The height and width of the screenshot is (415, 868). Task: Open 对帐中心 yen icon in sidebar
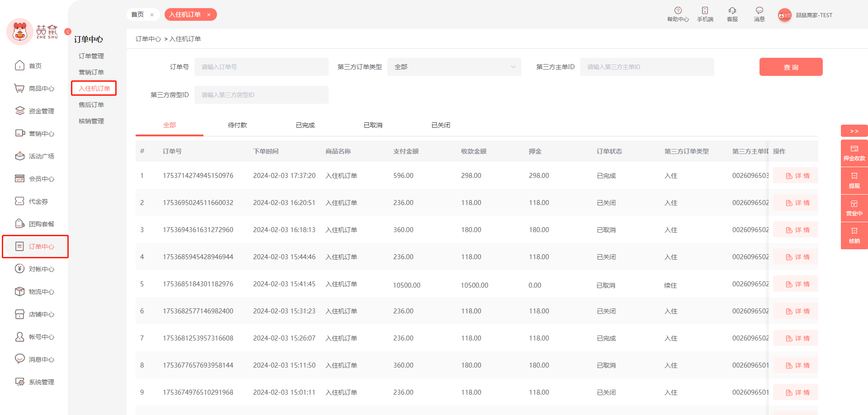click(19, 269)
